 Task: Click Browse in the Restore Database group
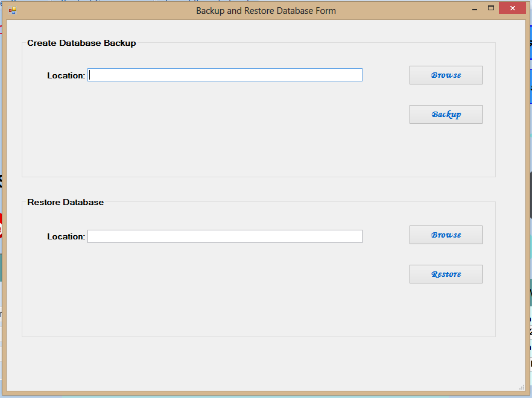(x=446, y=235)
